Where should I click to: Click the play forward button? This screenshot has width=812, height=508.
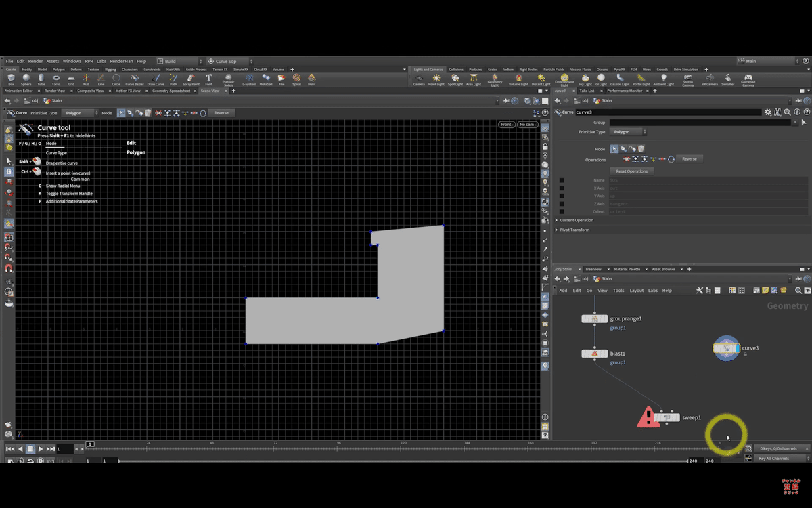tap(41, 448)
